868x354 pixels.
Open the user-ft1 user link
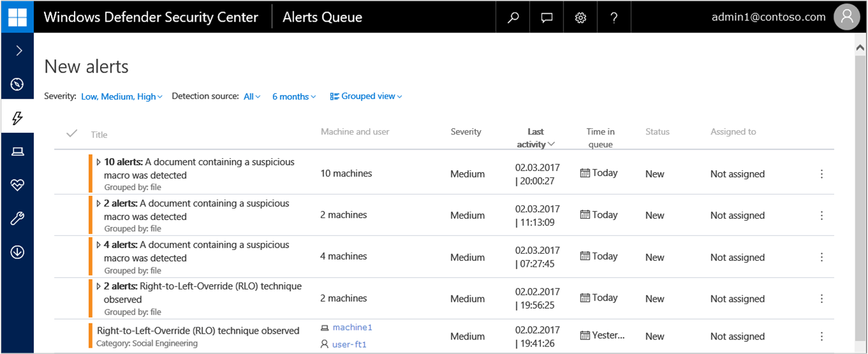tap(349, 344)
